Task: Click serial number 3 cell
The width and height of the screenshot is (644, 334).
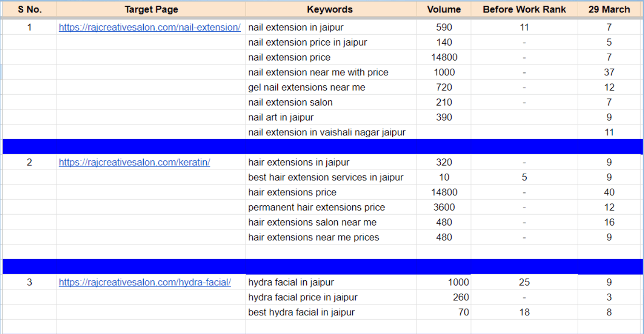Action: [29, 282]
